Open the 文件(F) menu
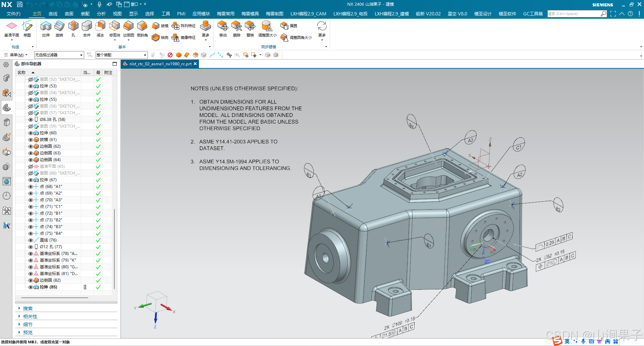 (x=13, y=14)
